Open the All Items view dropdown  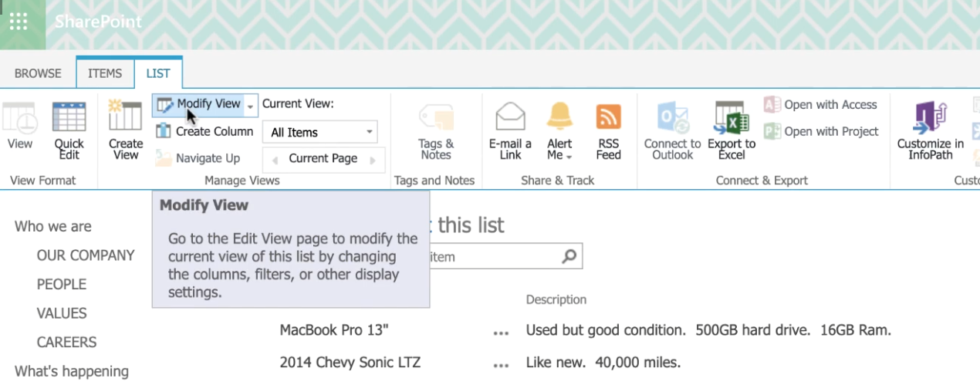pyautogui.click(x=320, y=132)
